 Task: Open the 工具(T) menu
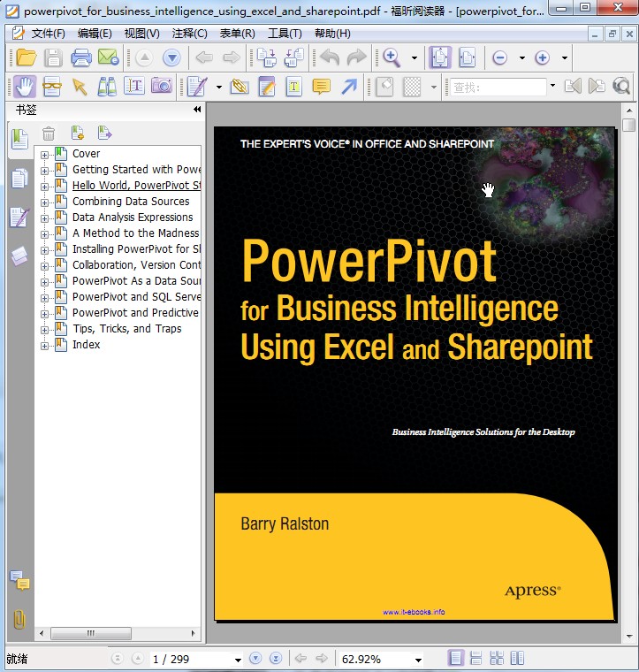[x=284, y=34]
